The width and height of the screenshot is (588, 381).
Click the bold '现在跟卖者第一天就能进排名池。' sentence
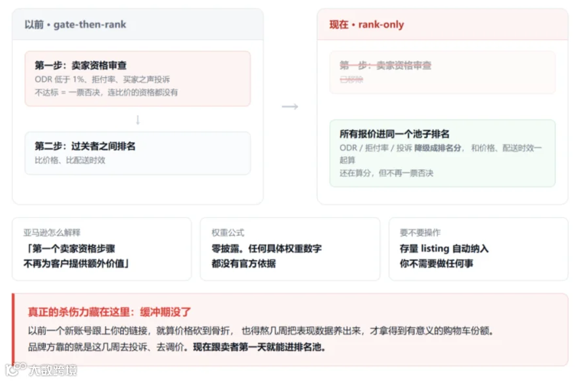pos(259,347)
